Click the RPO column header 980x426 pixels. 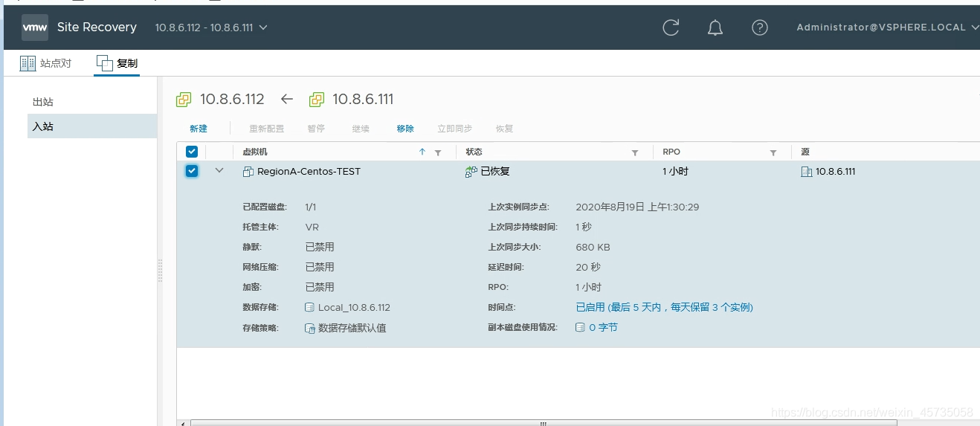tap(671, 152)
